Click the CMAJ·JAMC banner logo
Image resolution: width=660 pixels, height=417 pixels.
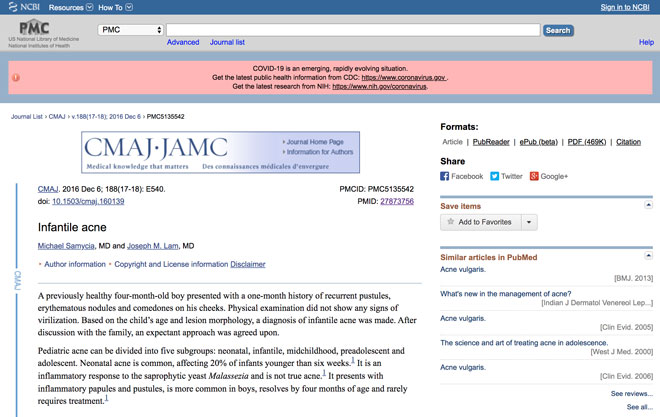click(x=156, y=148)
